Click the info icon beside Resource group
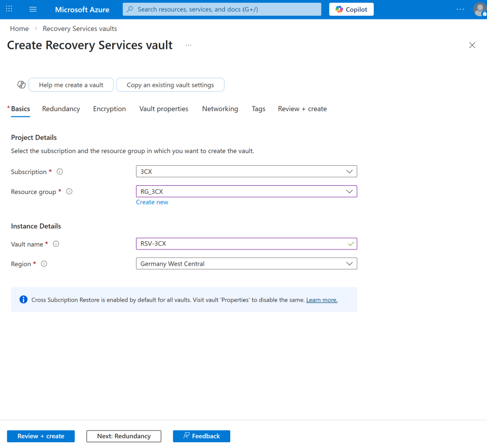 (69, 192)
